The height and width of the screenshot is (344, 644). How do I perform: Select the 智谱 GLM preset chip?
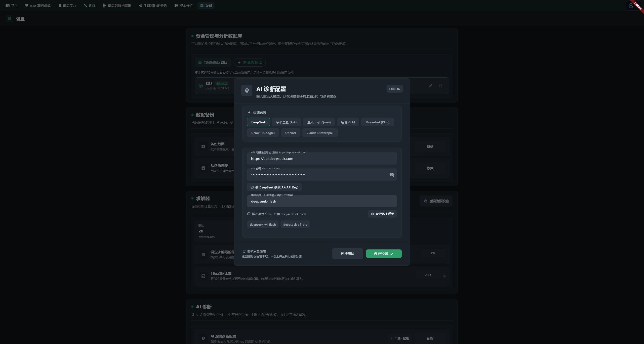[348, 122]
